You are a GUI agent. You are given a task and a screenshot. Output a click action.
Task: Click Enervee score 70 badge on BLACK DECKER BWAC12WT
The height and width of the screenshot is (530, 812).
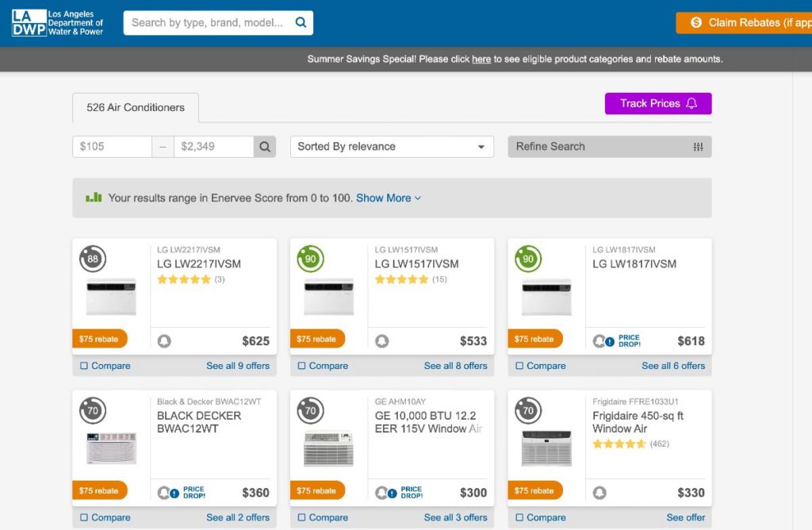pos(93,410)
